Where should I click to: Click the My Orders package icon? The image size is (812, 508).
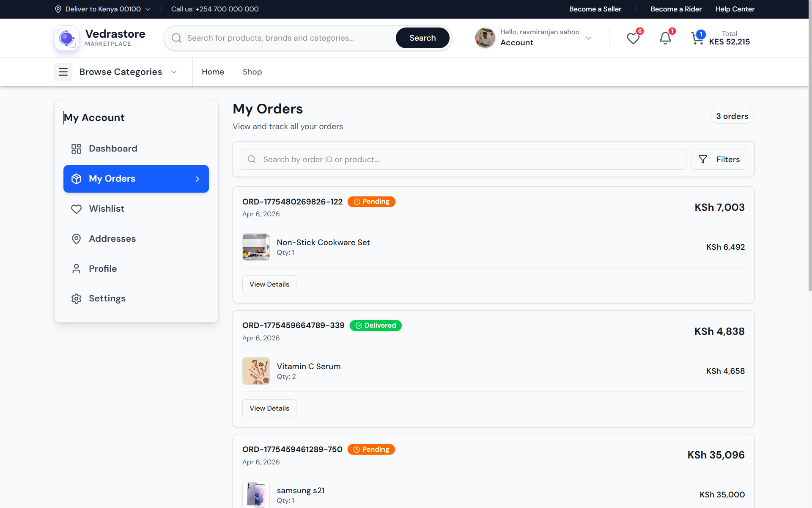point(76,179)
